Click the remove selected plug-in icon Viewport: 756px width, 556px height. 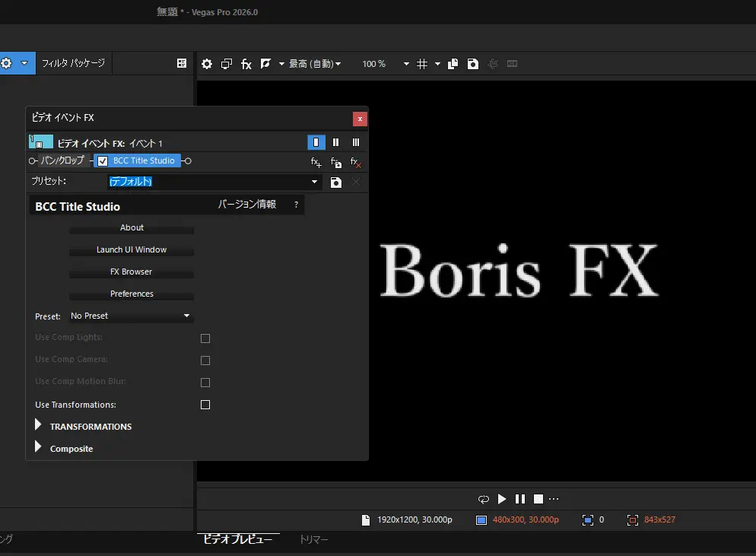[356, 163]
